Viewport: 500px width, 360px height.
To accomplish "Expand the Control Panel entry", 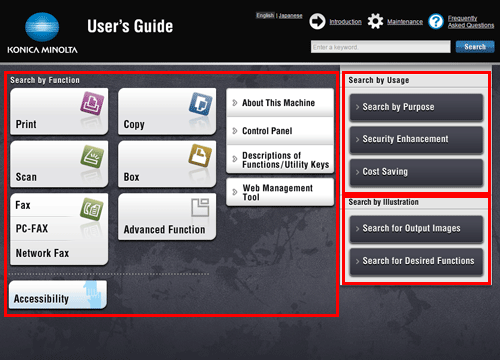I will click(280, 131).
